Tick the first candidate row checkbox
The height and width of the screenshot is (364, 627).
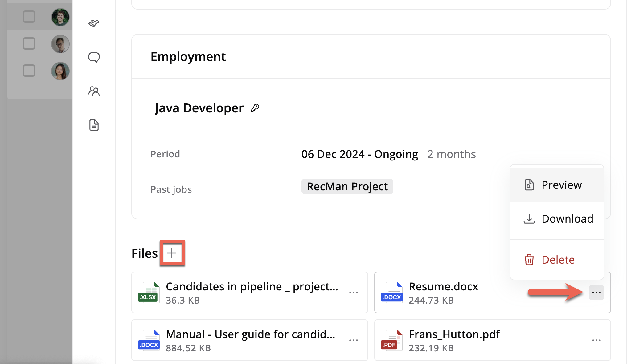coord(29,17)
